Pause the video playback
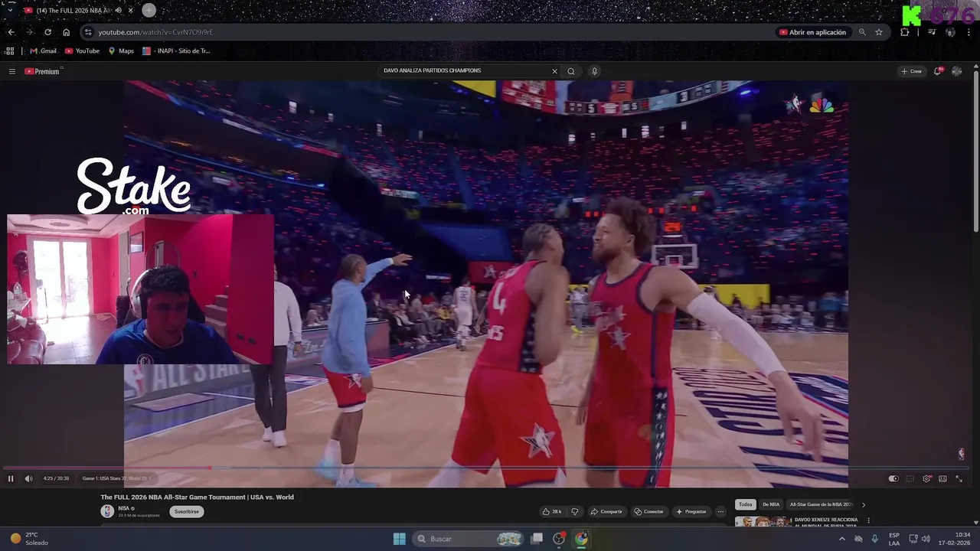Viewport: 980px width, 551px height. [11, 478]
